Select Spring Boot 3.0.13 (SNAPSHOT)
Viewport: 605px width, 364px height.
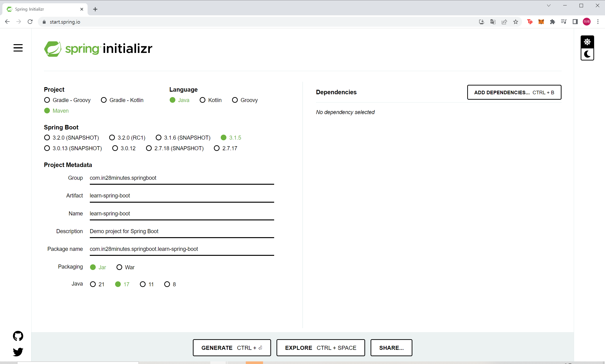click(x=73, y=148)
